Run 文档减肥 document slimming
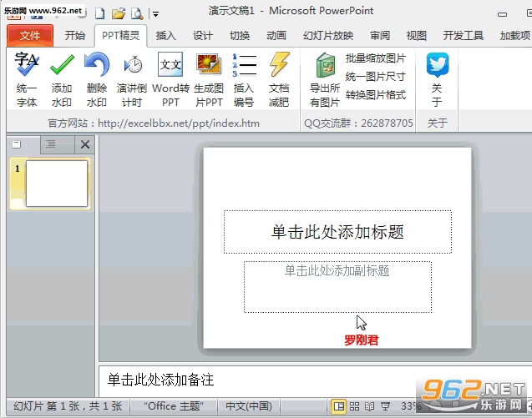Viewport: 532px width, 418px height. tap(279, 79)
